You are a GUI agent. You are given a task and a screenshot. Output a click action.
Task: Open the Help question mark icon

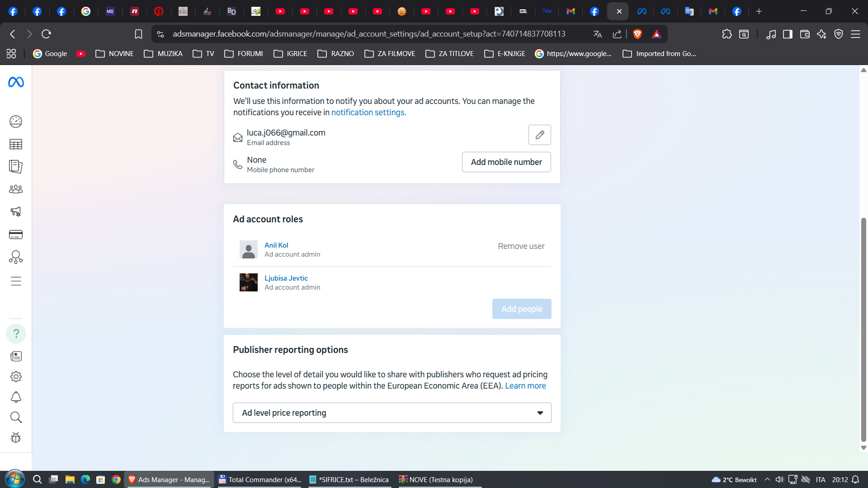[x=16, y=333]
